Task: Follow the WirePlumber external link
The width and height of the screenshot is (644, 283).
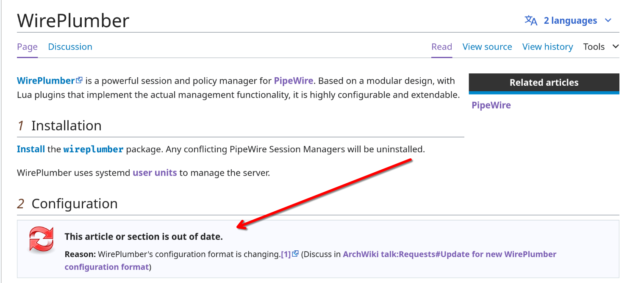Action: coord(46,81)
